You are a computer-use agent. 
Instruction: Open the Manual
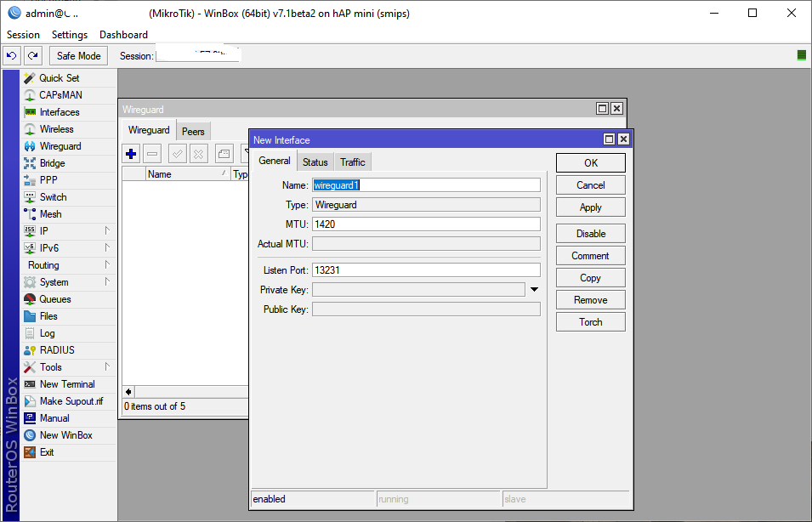pyautogui.click(x=68, y=418)
